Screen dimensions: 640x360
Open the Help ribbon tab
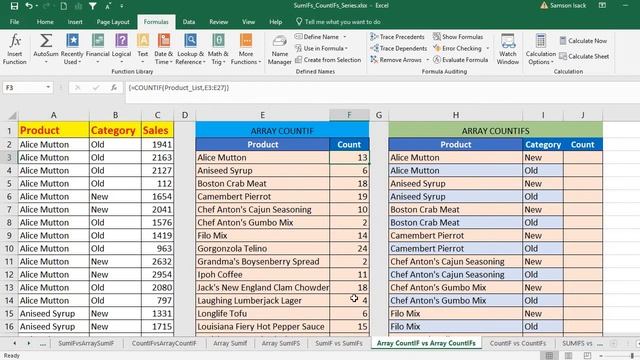coord(276,22)
